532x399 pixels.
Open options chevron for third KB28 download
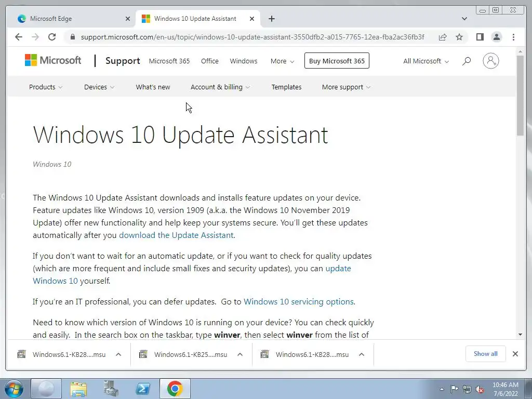click(362, 354)
